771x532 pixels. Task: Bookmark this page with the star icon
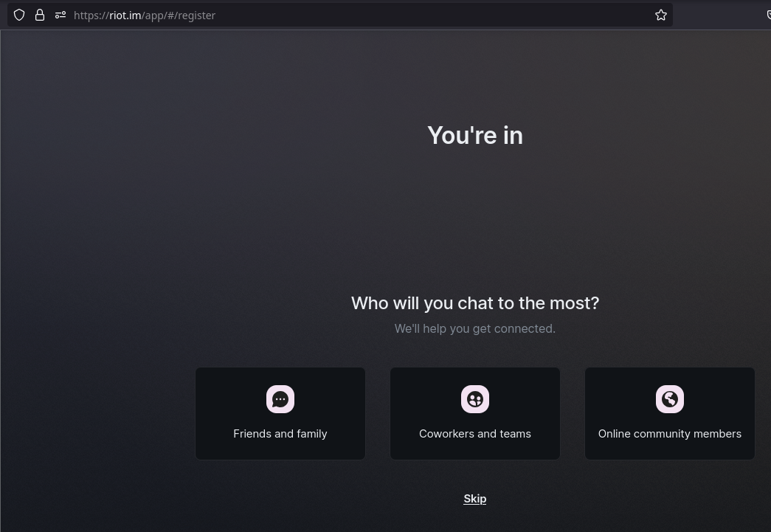pos(661,15)
